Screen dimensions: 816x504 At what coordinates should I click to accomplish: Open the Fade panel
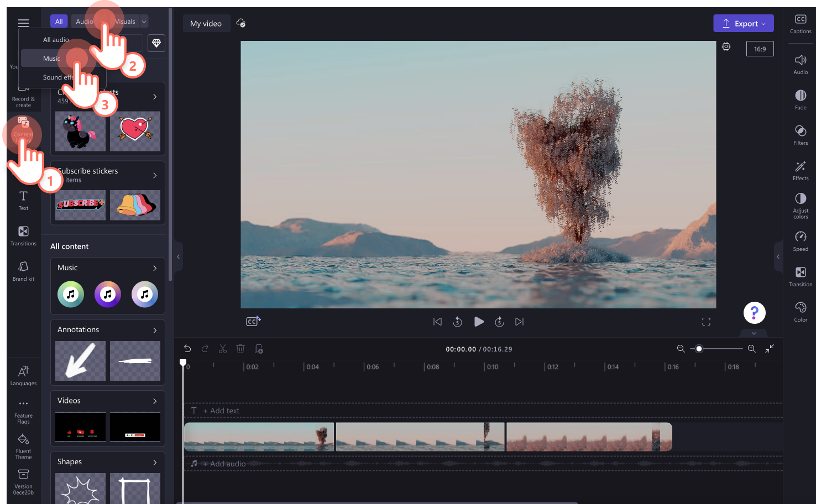pos(801,100)
